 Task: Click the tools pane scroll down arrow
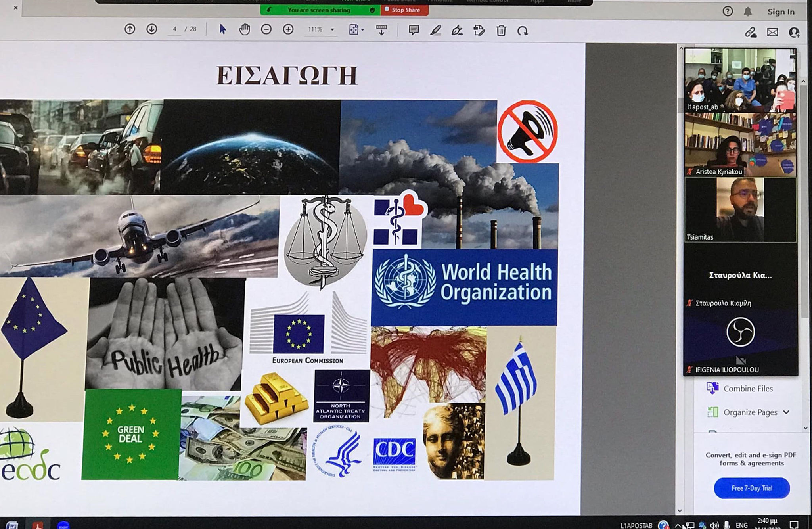[805, 428]
